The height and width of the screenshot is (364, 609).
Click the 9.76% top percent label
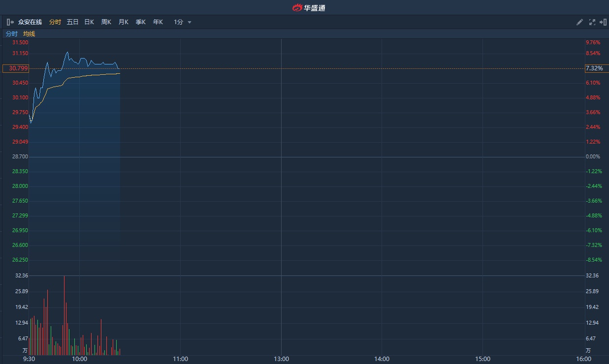click(x=593, y=43)
